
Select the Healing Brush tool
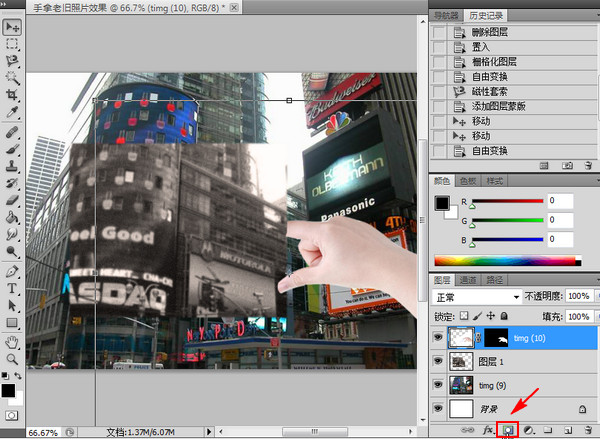[x=12, y=132]
